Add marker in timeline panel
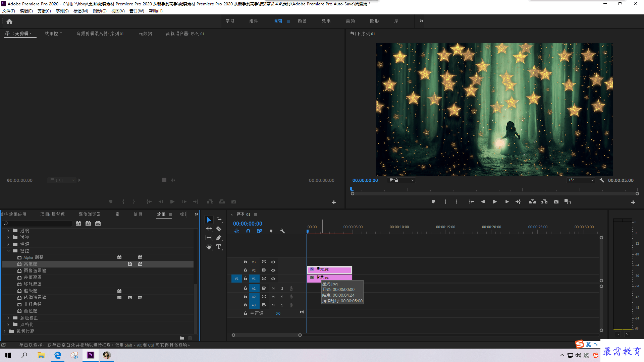This screenshot has height=362, width=644. [271, 231]
